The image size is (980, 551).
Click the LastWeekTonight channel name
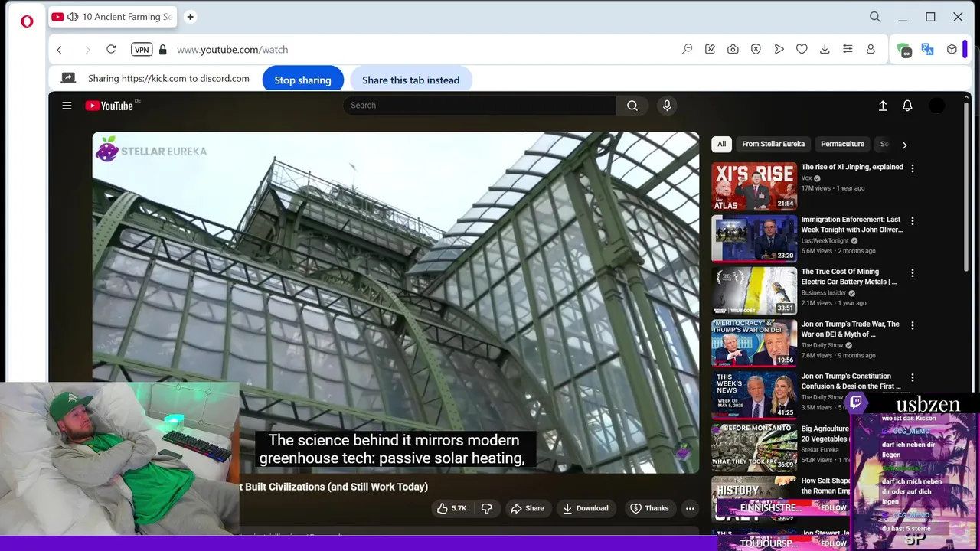pos(825,240)
